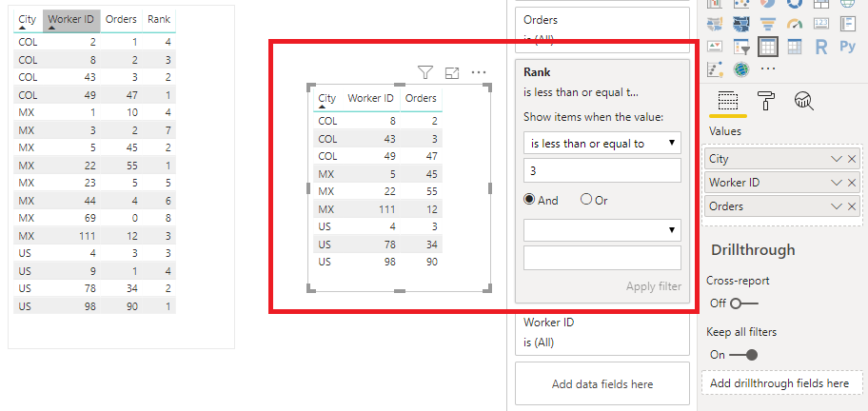Expand the Worker ID field options chevron
Image resolution: width=868 pixels, height=411 pixels.
click(x=837, y=183)
